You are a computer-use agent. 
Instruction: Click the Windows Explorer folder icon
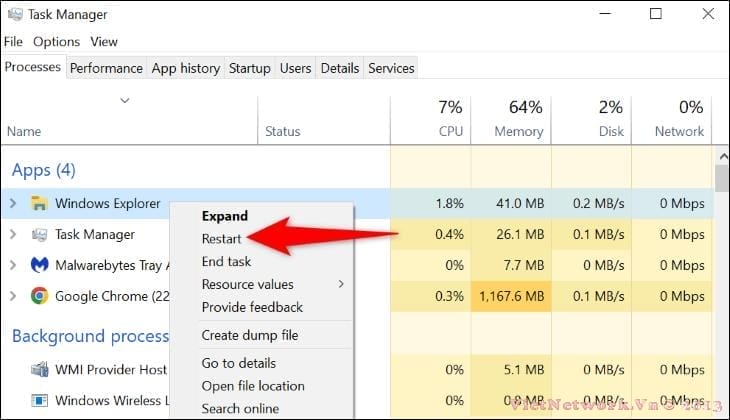[x=40, y=204]
